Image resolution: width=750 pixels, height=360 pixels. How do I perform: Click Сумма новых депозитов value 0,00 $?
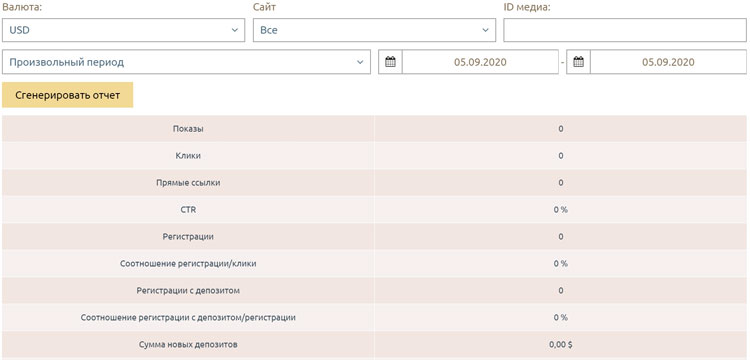[x=561, y=344]
